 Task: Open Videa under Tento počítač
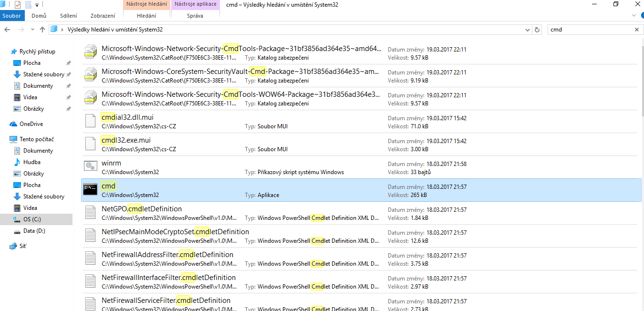[x=30, y=208]
